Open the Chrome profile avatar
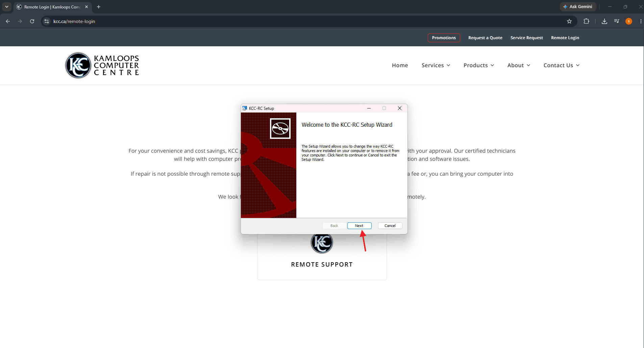This screenshot has width=644, height=348. pos(629,21)
